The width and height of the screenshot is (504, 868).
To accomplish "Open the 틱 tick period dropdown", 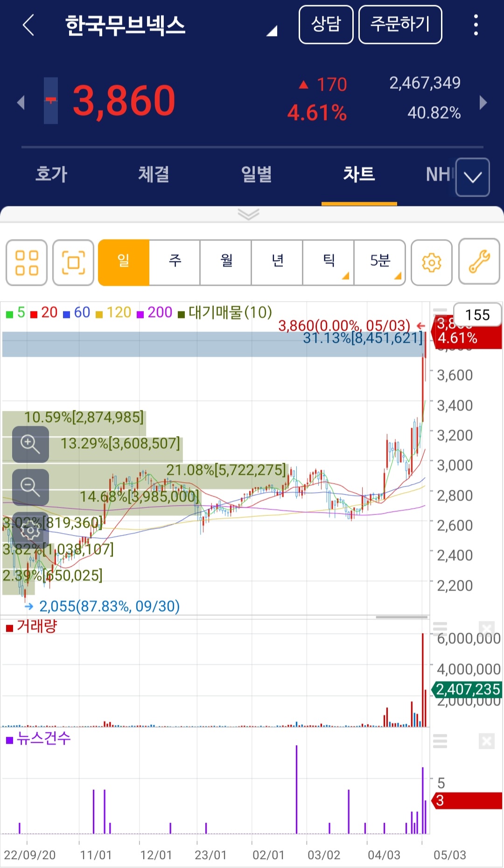I will coord(329,262).
